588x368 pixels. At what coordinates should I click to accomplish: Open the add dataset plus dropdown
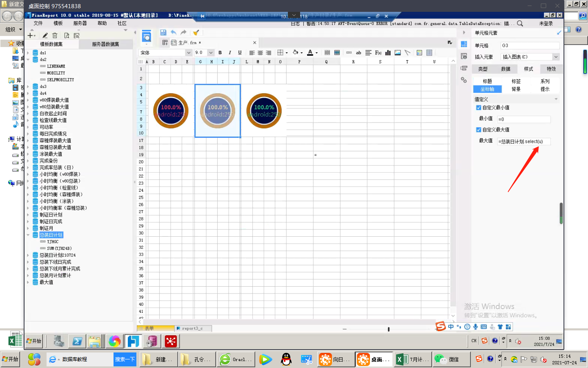click(x=31, y=36)
